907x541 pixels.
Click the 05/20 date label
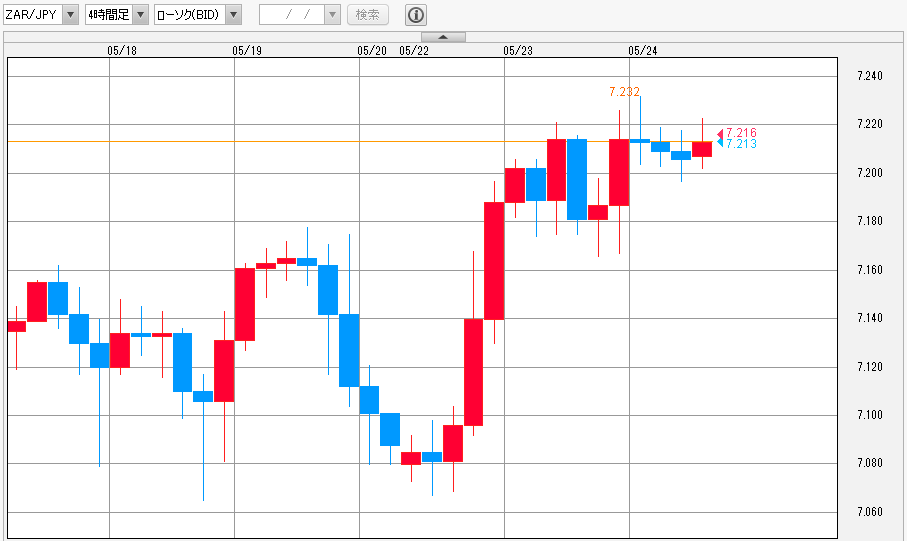(372, 50)
